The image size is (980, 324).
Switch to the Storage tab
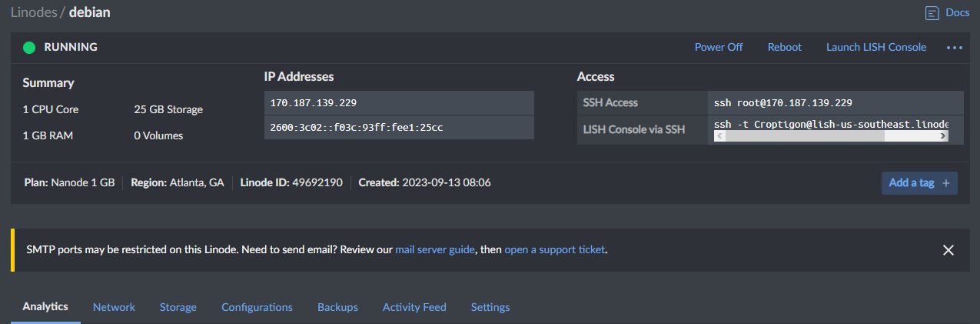click(x=178, y=307)
